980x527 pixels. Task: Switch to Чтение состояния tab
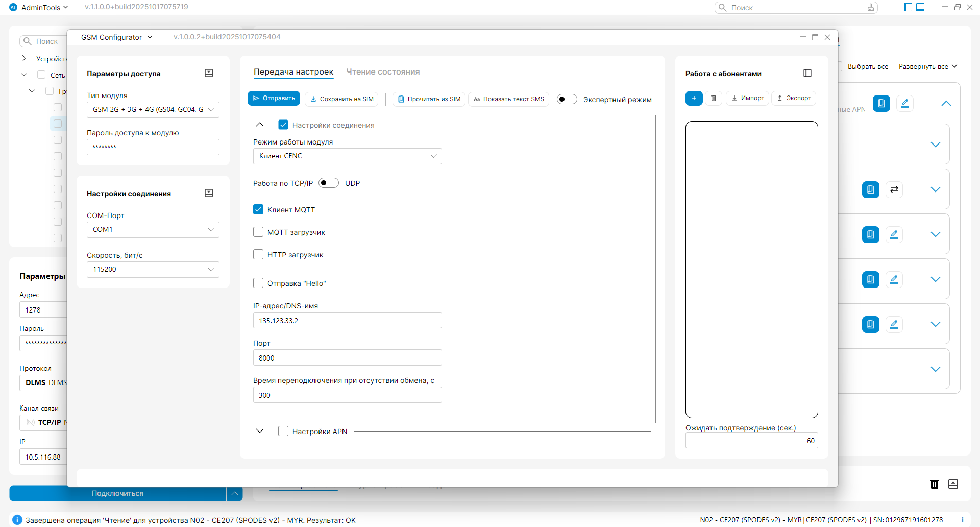coord(383,72)
